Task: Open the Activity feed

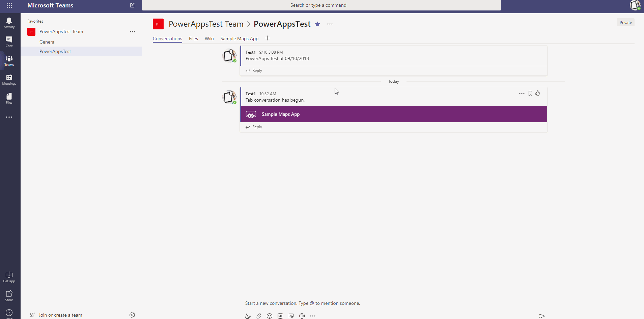Action: click(x=9, y=23)
